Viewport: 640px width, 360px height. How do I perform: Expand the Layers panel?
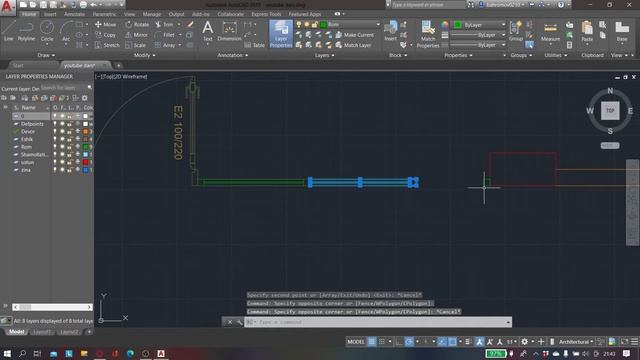(x=324, y=55)
